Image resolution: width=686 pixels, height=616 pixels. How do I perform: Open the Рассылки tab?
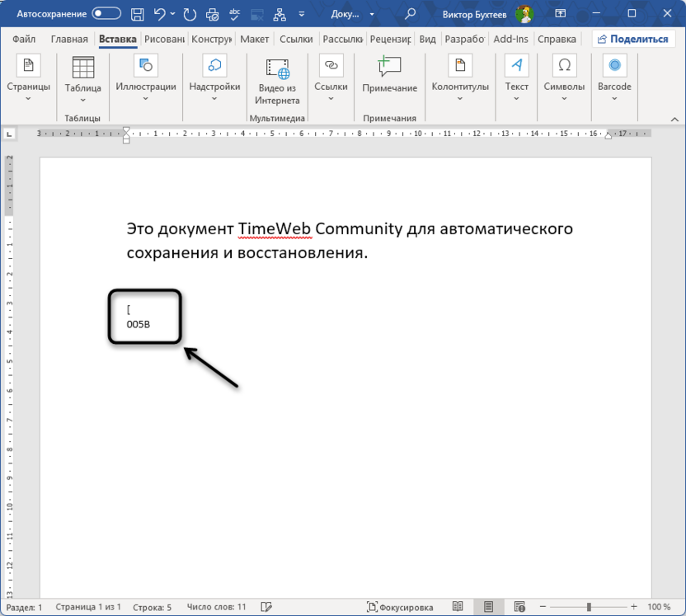343,39
